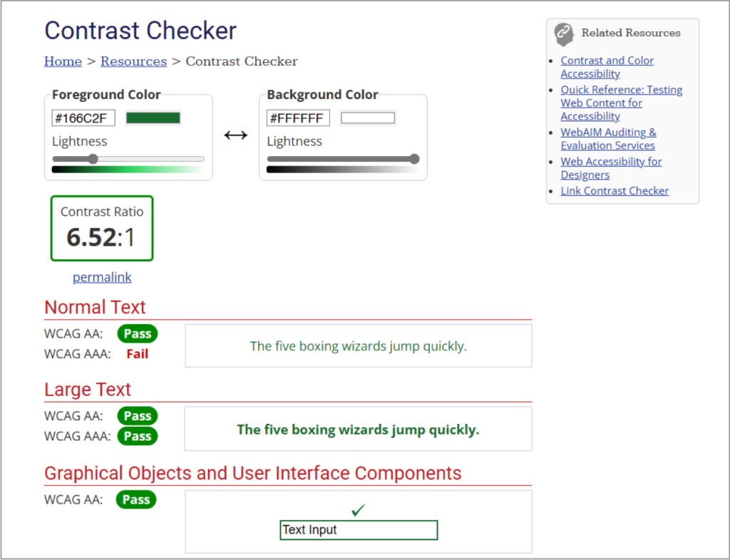This screenshot has height=560, width=730.
Task: Click the Normal Text WCAG AA Pass badge
Action: [x=138, y=333]
